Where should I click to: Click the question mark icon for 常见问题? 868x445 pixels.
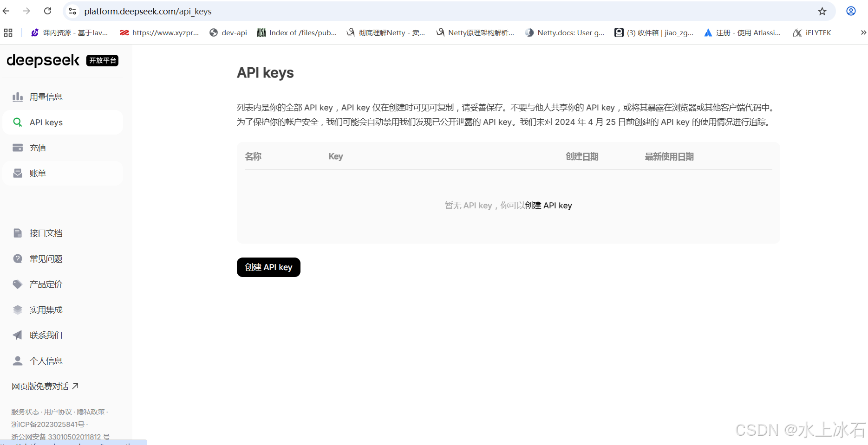point(18,258)
